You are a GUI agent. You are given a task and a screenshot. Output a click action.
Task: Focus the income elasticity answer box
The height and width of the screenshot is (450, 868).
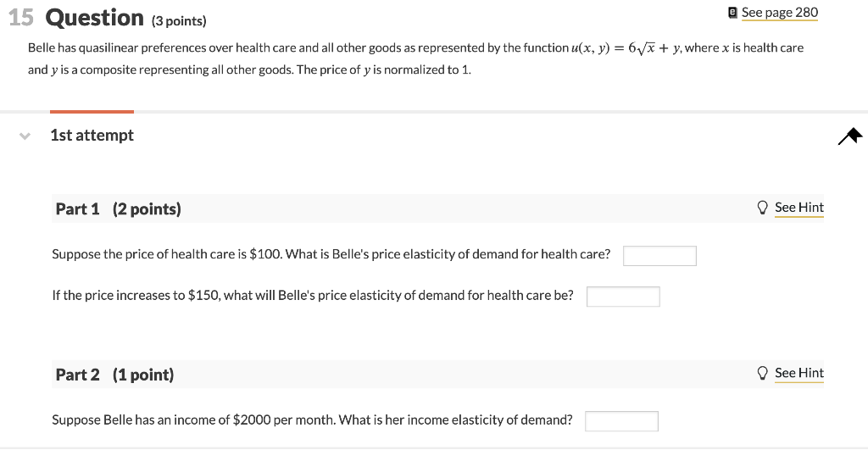[x=621, y=421]
